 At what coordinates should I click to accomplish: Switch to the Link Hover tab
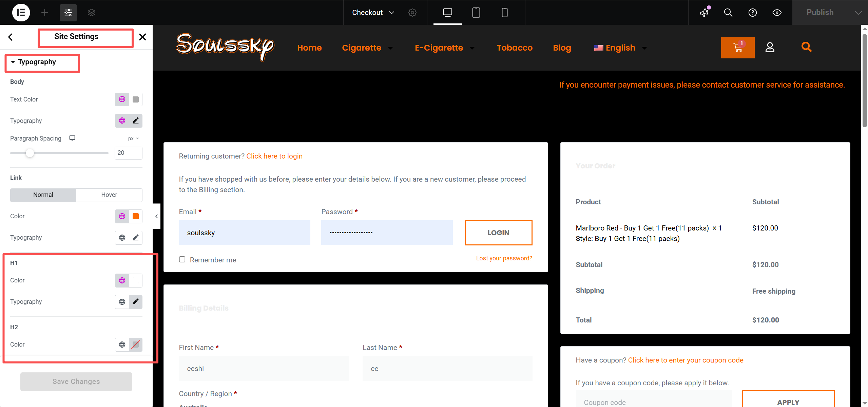coord(109,195)
